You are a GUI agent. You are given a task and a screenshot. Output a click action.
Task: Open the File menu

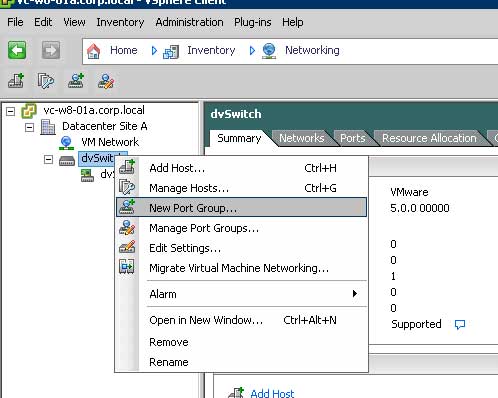point(15,22)
